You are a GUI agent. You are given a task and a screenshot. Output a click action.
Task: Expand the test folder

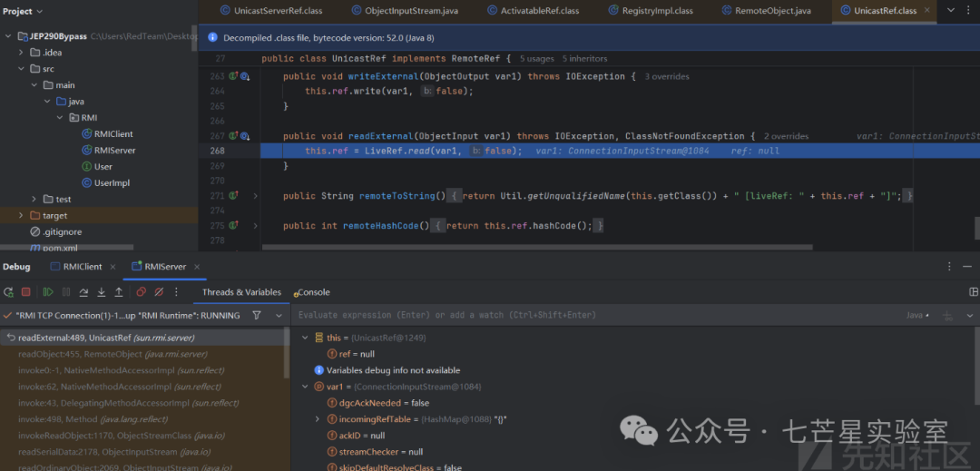point(34,200)
